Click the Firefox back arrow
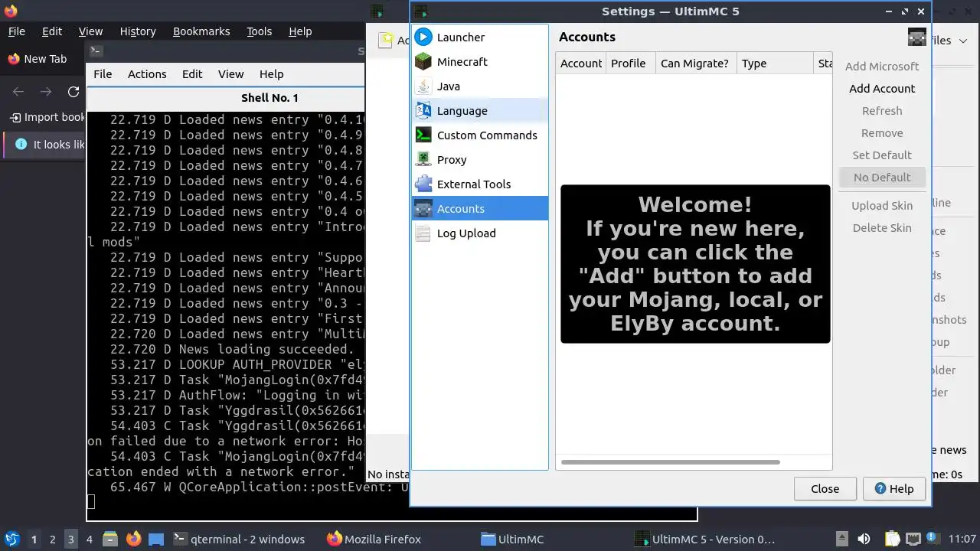The image size is (980, 551). pos(18,92)
